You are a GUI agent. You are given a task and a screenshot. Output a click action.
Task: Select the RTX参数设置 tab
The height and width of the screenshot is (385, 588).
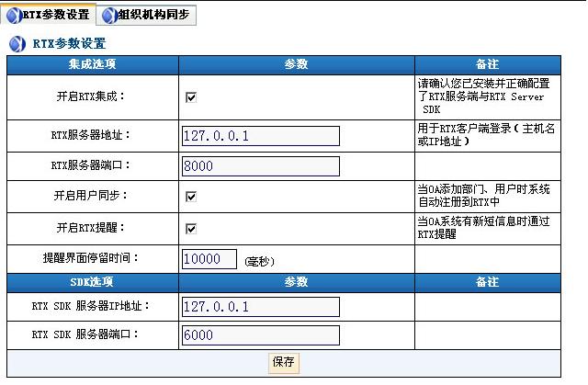55,15
